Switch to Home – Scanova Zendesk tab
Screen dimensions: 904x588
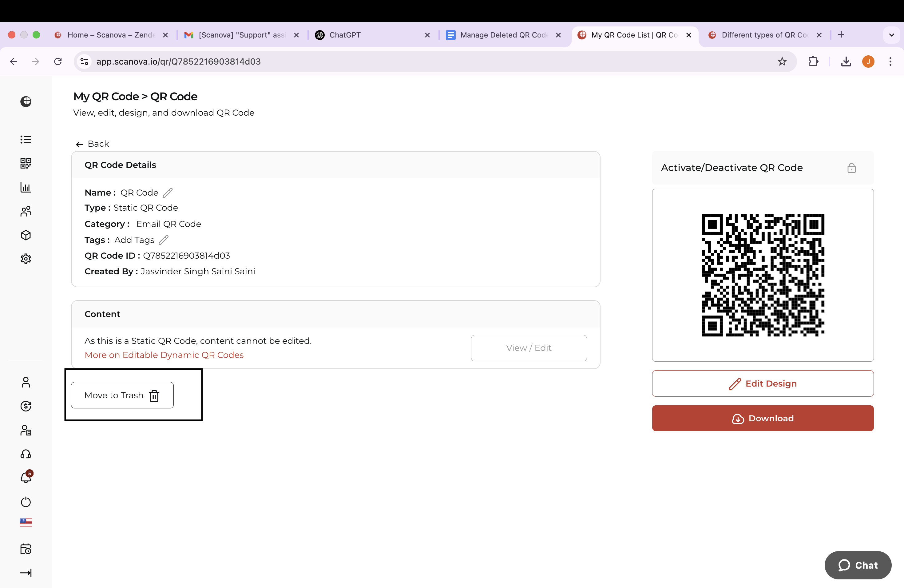[x=111, y=35]
